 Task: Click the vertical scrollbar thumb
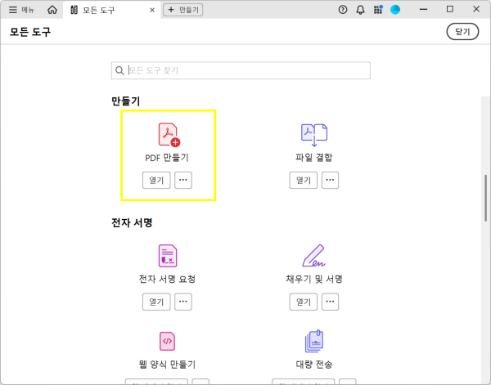(x=486, y=198)
